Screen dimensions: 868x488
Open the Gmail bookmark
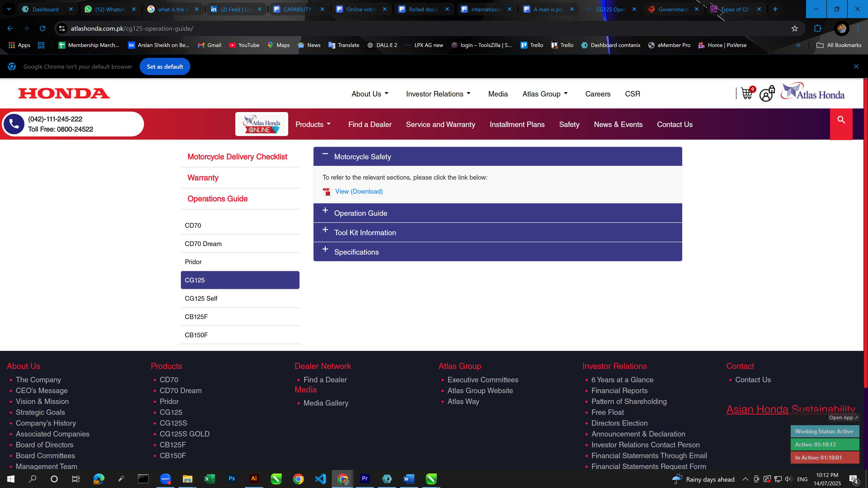209,45
